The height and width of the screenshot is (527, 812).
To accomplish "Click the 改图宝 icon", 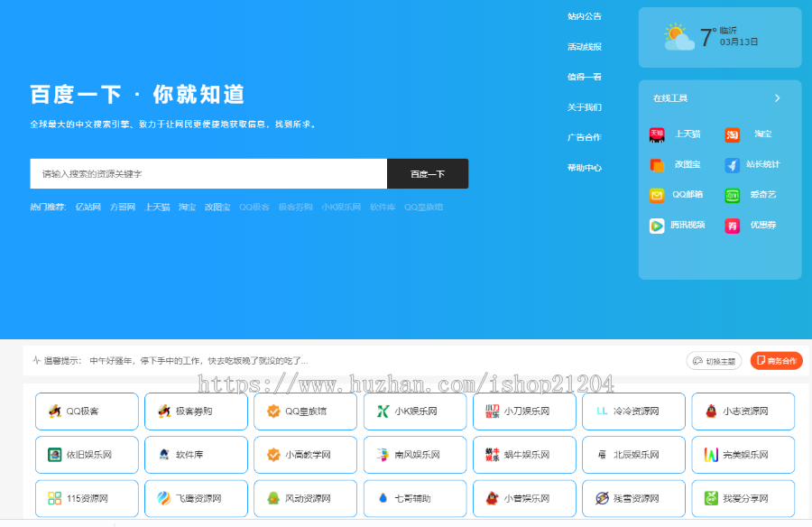I will pyautogui.click(x=657, y=165).
